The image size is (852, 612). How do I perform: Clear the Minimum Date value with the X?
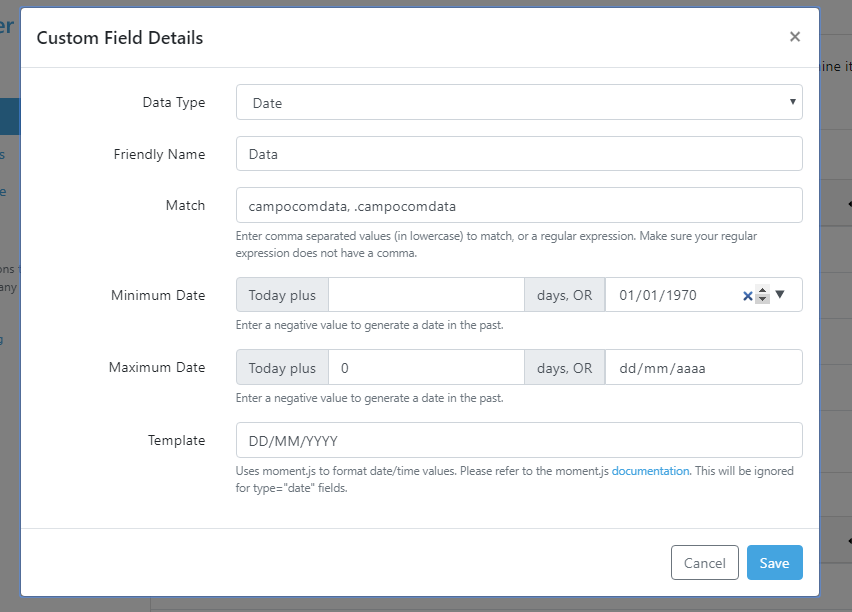click(x=747, y=296)
